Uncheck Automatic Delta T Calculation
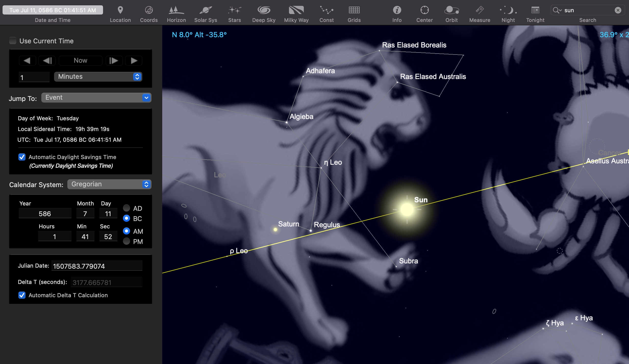 click(22, 295)
